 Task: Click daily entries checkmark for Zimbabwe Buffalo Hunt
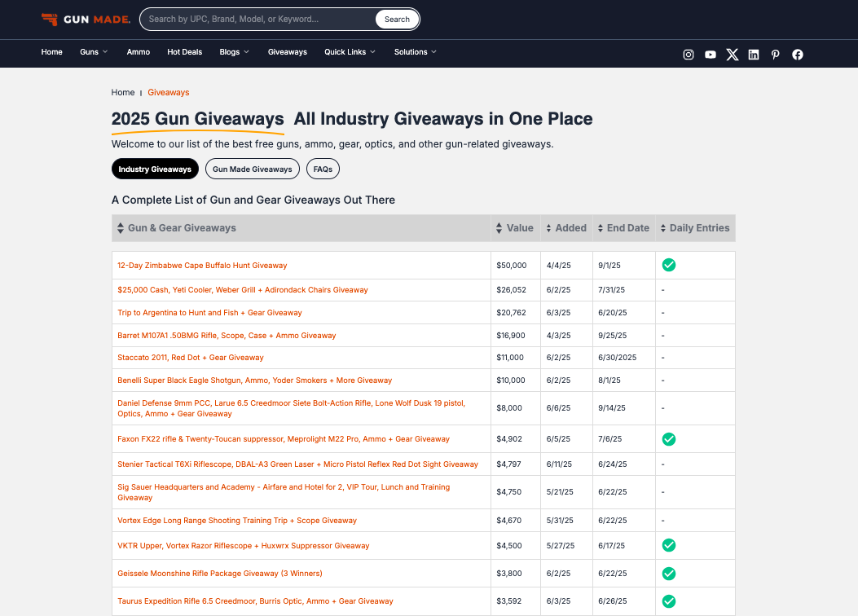pos(669,265)
